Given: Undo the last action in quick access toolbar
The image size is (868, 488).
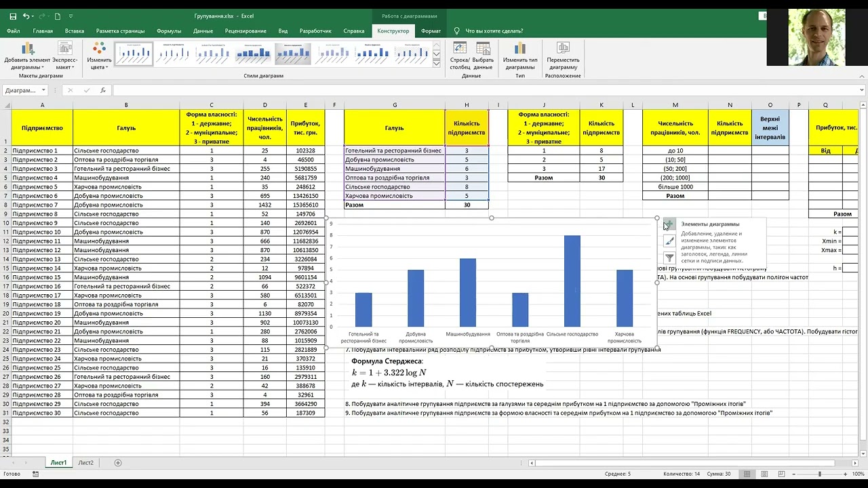Looking at the screenshot, I should [x=26, y=16].
